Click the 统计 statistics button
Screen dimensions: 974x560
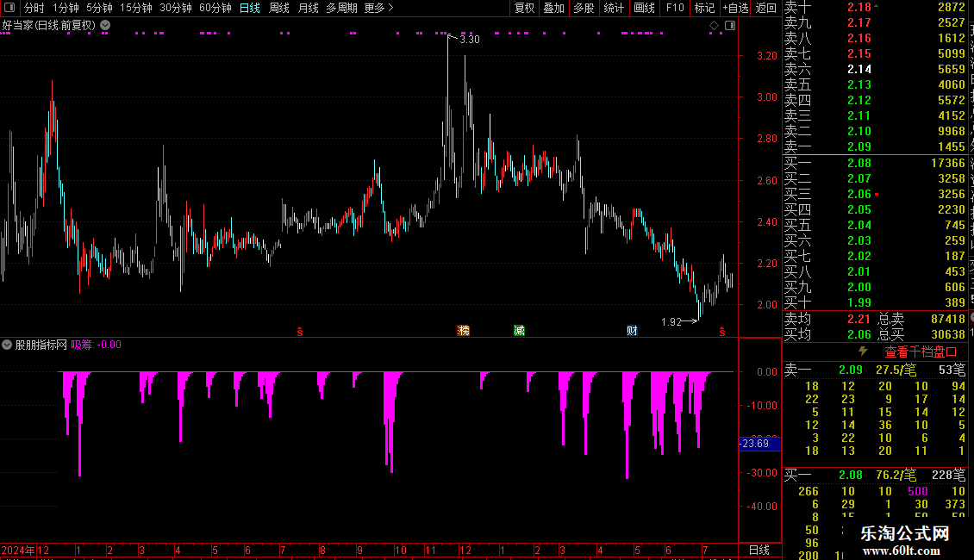click(614, 8)
